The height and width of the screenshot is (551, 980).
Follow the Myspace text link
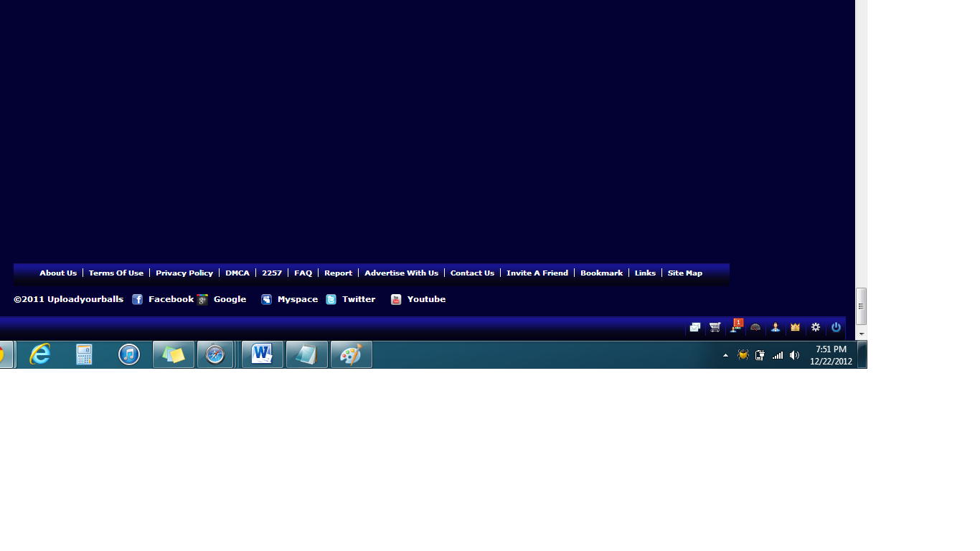[298, 299]
